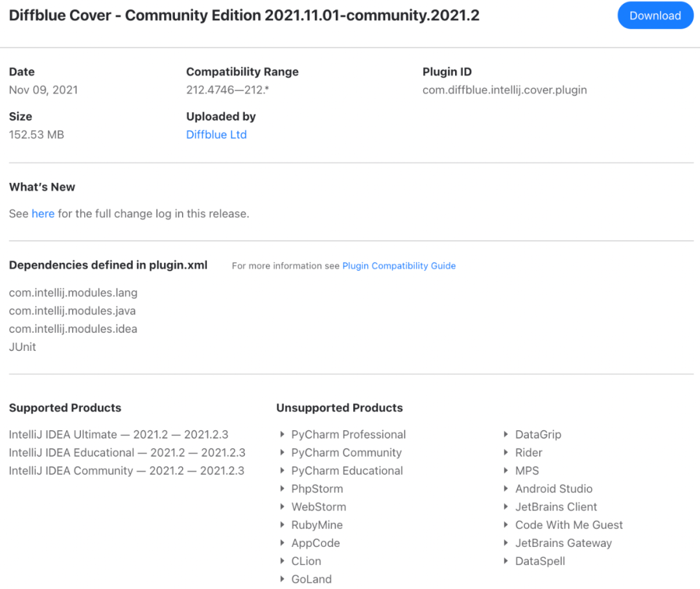Open the Diffblue Ltd uploader link
The image size is (700, 589).
[x=216, y=134]
